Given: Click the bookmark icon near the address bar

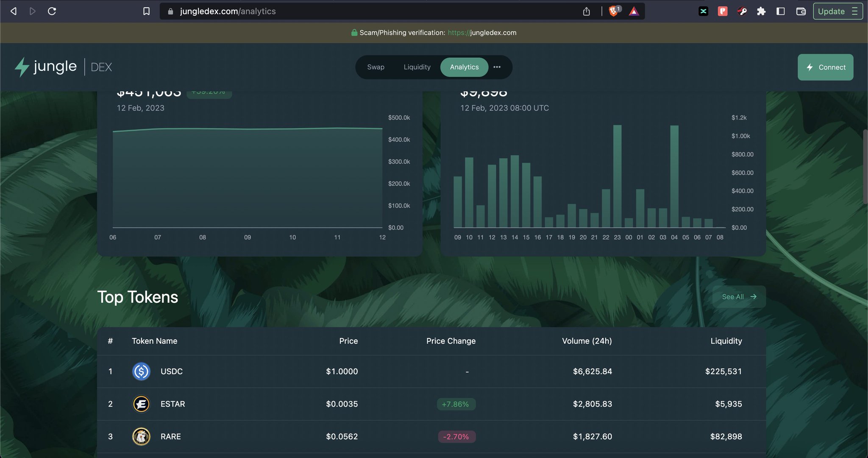Looking at the screenshot, I should pos(146,11).
